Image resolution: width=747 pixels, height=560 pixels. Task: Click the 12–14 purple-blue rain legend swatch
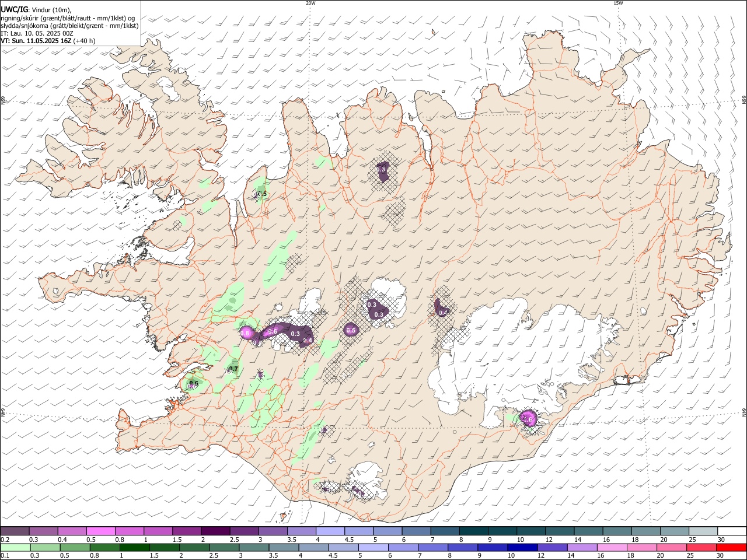[553, 547]
